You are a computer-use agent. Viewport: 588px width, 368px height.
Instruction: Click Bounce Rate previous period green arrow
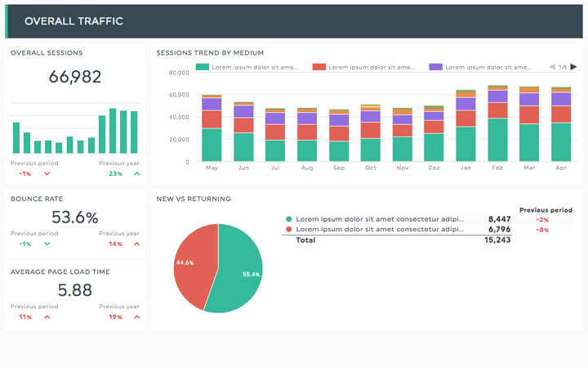point(47,244)
